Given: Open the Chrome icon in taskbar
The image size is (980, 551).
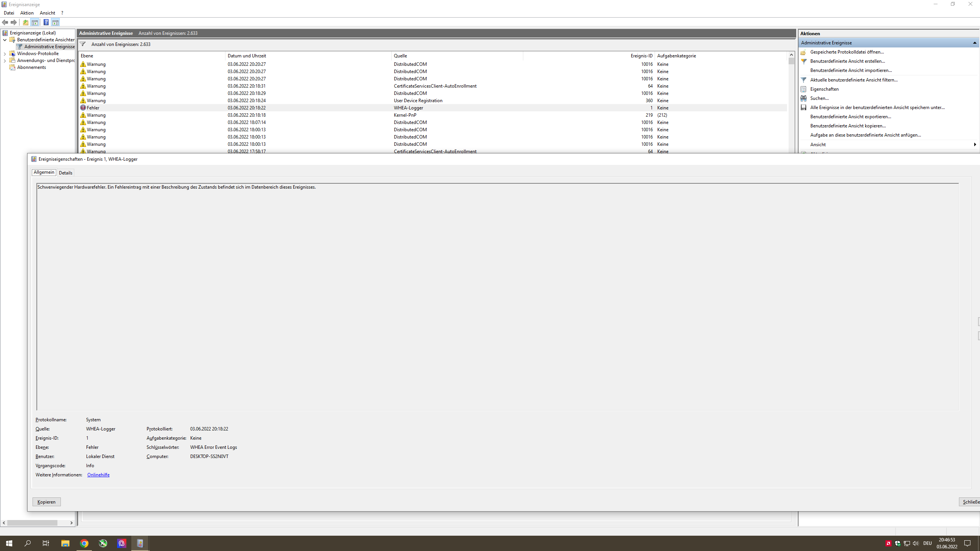Looking at the screenshot, I should (84, 543).
